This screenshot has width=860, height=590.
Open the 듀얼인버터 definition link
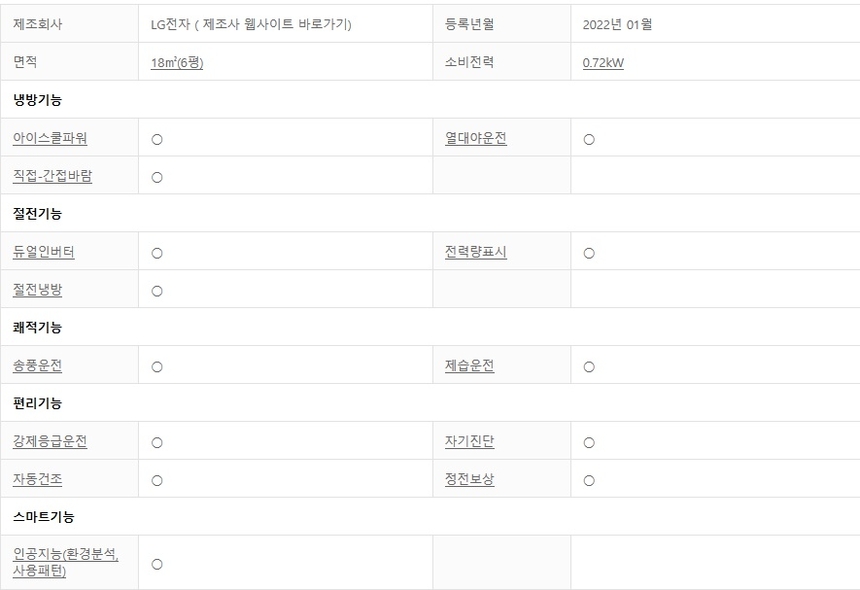pos(44,252)
